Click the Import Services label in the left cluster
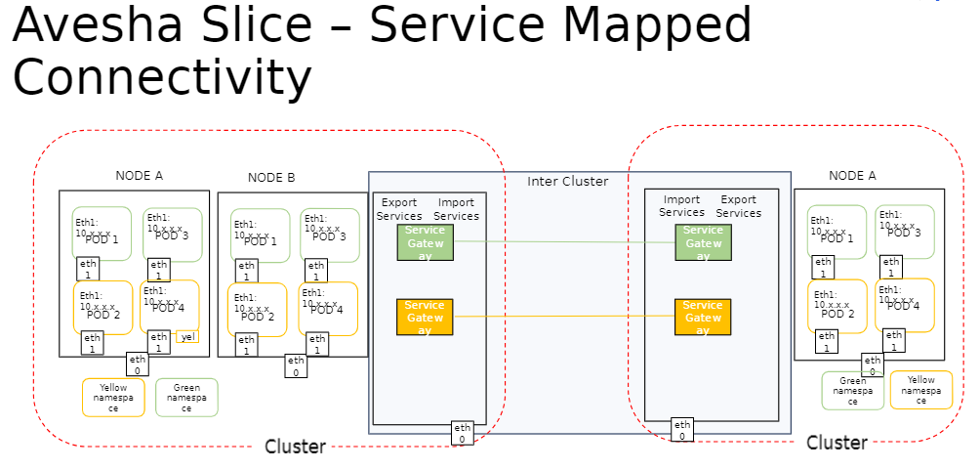Screen dimensions: 980x470 [456, 209]
